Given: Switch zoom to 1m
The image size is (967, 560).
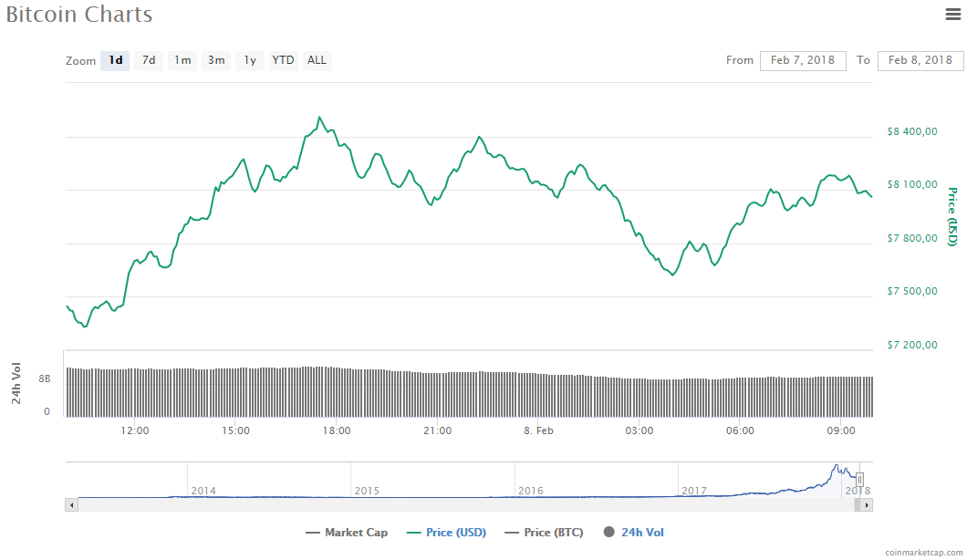Looking at the screenshot, I should [x=182, y=60].
